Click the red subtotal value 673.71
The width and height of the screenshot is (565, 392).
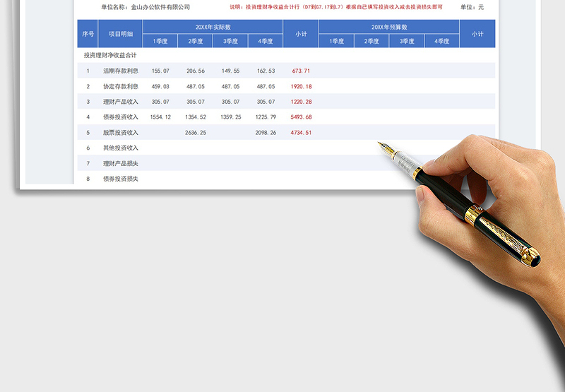(x=301, y=71)
